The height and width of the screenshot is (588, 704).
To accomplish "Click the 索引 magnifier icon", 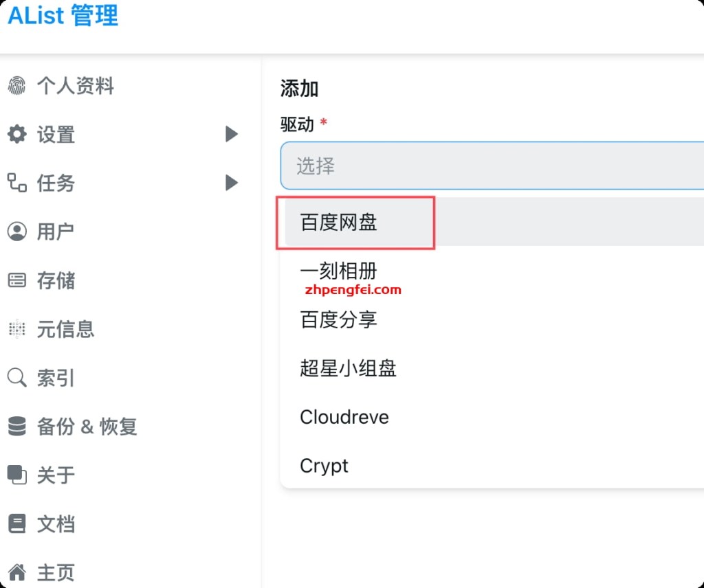I will (x=16, y=378).
